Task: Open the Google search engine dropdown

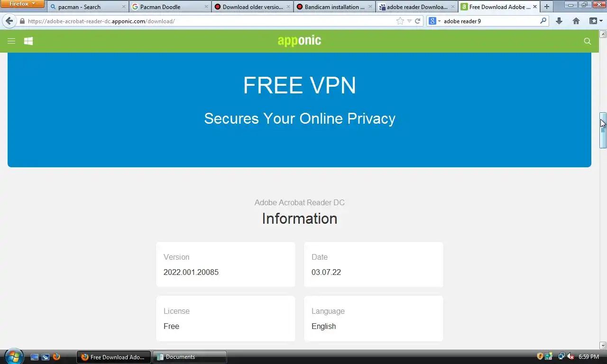Action: coord(435,21)
